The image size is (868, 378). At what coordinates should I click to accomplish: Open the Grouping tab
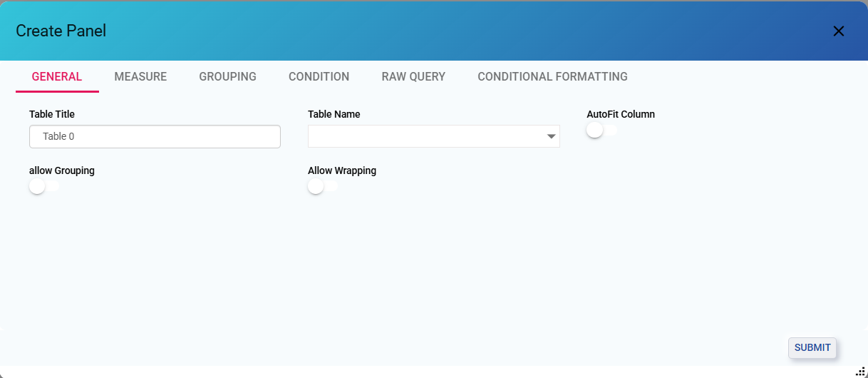pyautogui.click(x=227, y=76)
